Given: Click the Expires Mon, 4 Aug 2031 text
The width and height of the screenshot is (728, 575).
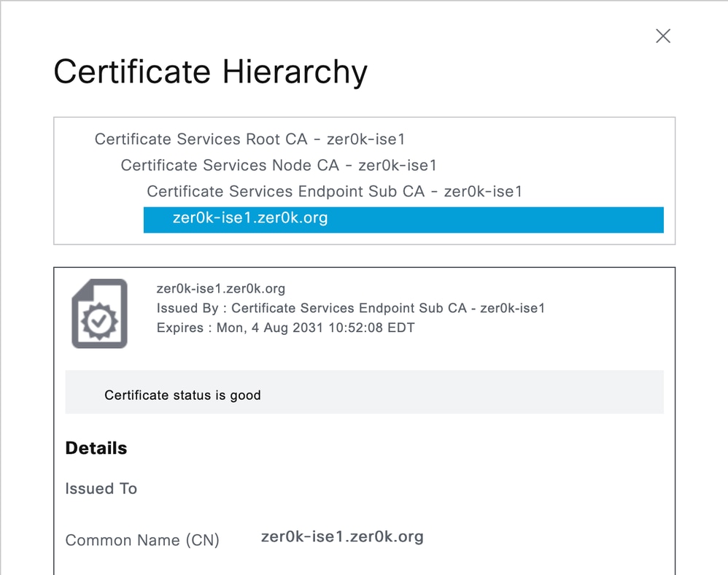Looking at the screenshot, I should point(285,328).
